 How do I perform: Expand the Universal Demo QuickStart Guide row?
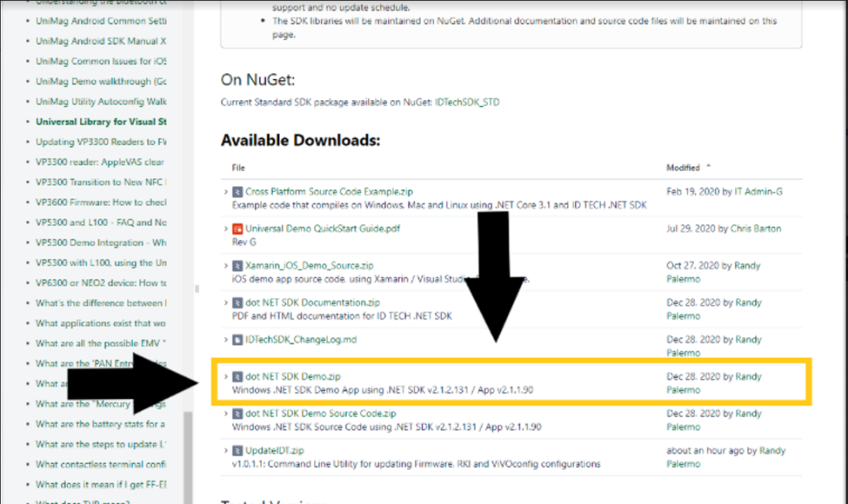click(x=225, y=229)
